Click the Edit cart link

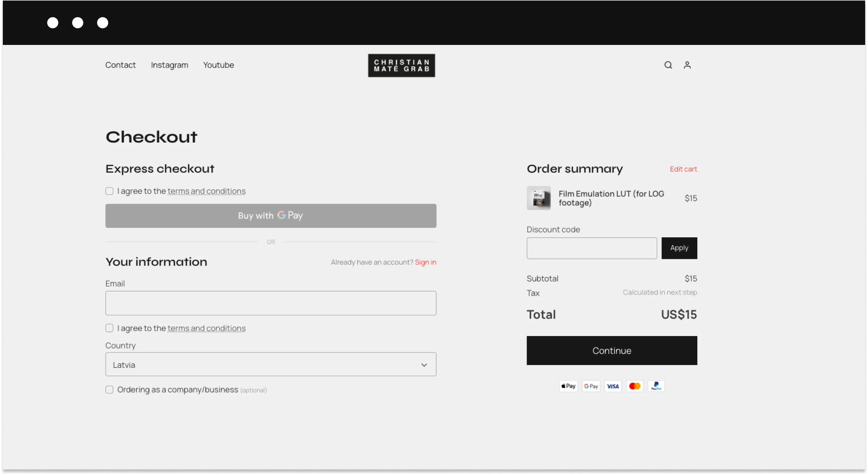[683, 169]
